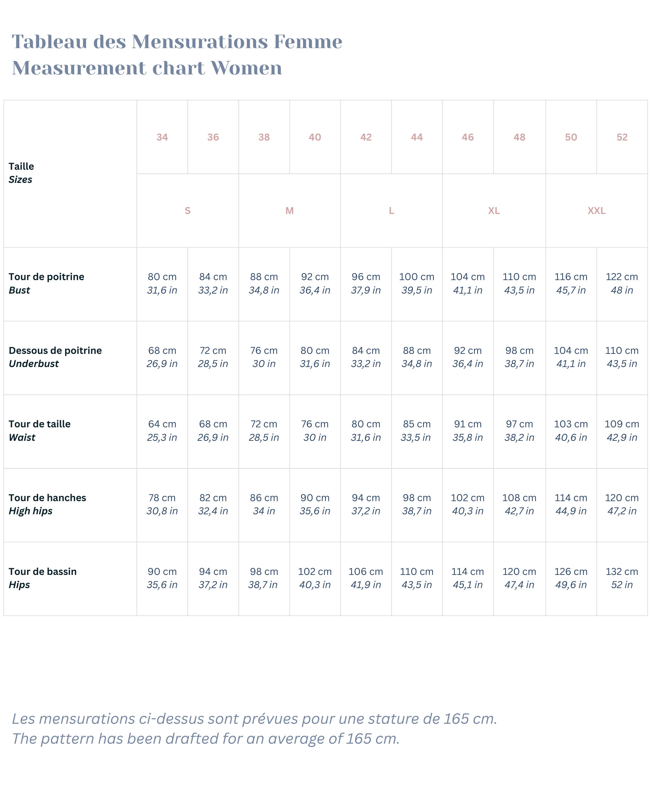Click the Tour de bassin Hips row label
The height and width of the screenshot is (812, 650).
pyautogui.click(x=43, y=578)
